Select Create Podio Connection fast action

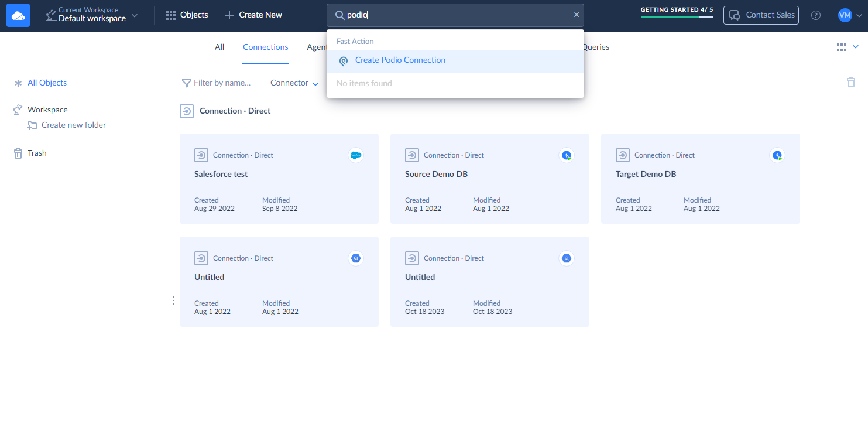[400, 60]
